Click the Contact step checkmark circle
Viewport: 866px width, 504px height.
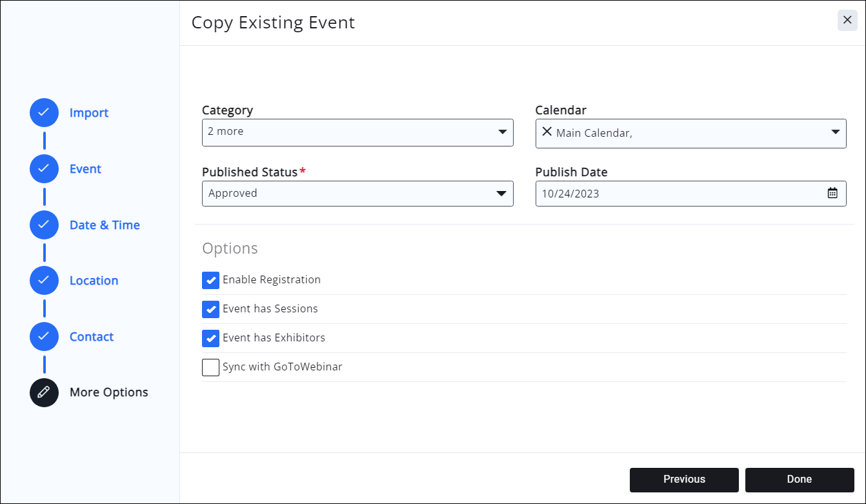pyautogui.click(x=44, y=337)
